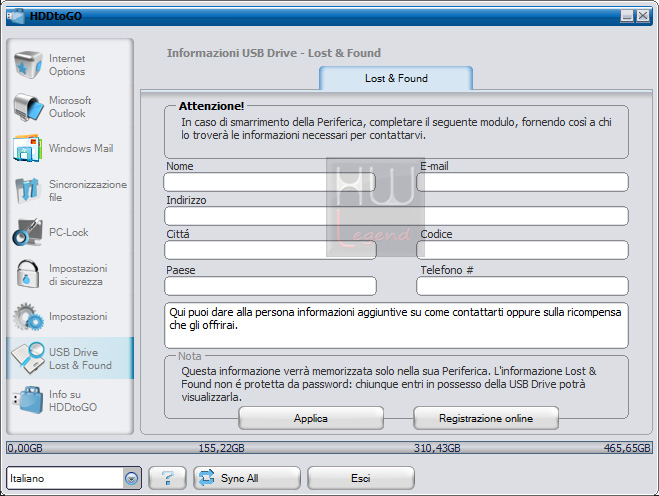Screen dimensions: 659x496
Task: Click the Nome input field
Action: click(x=270, y=182)
